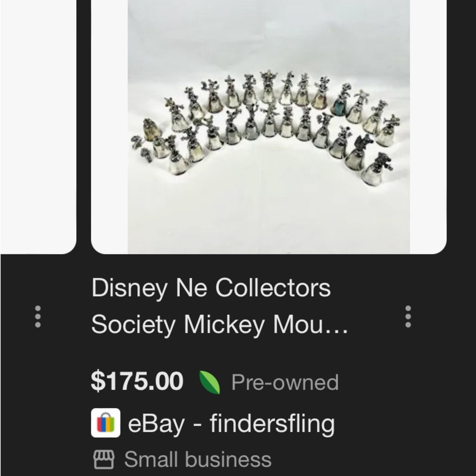Click the eBay shopping bag icon
This screenshot has width=476, height=476.
point(105,422)
